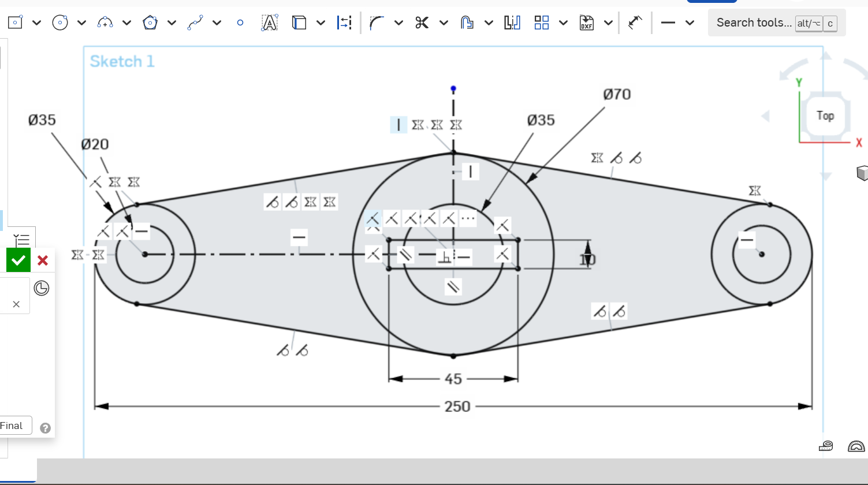Accept the sketch with green checkmark
The height and width of the screenshot is (485, 868).
18,260
